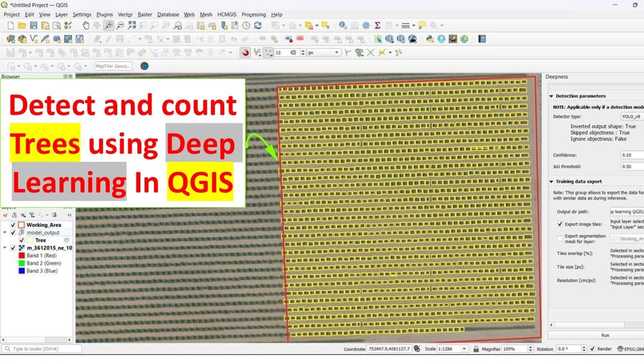
Task: Open the blue book plugin icon
Action: point(482,39)
